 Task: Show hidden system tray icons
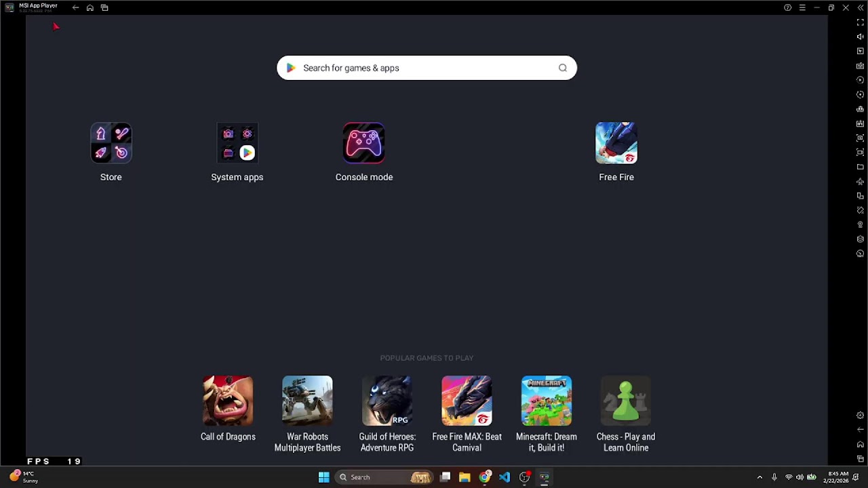click(x=759, y=477)
